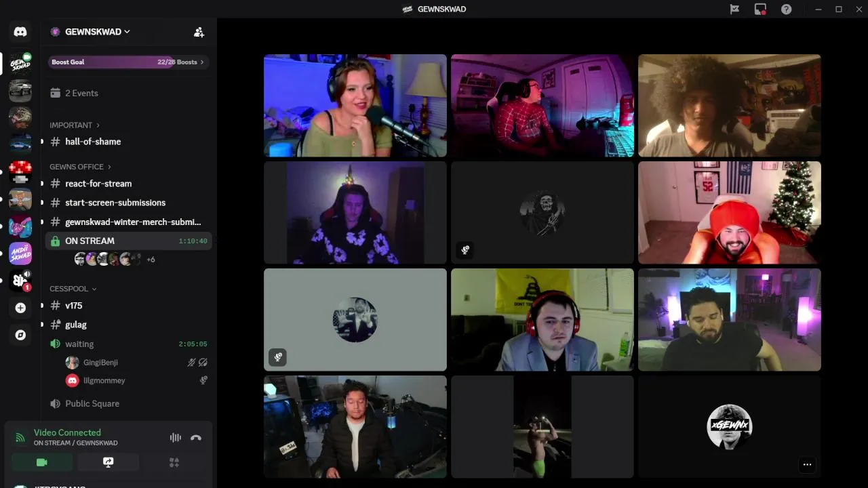This screenshot has height=488, width=868.
Task: Open the activities icon in voice panel
Action: pos(174,462)
